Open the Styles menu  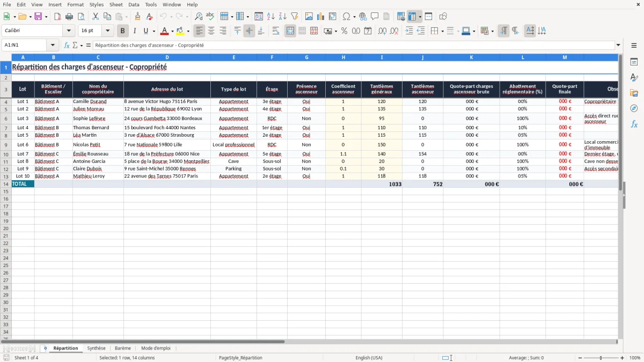[x=97, y=4]
